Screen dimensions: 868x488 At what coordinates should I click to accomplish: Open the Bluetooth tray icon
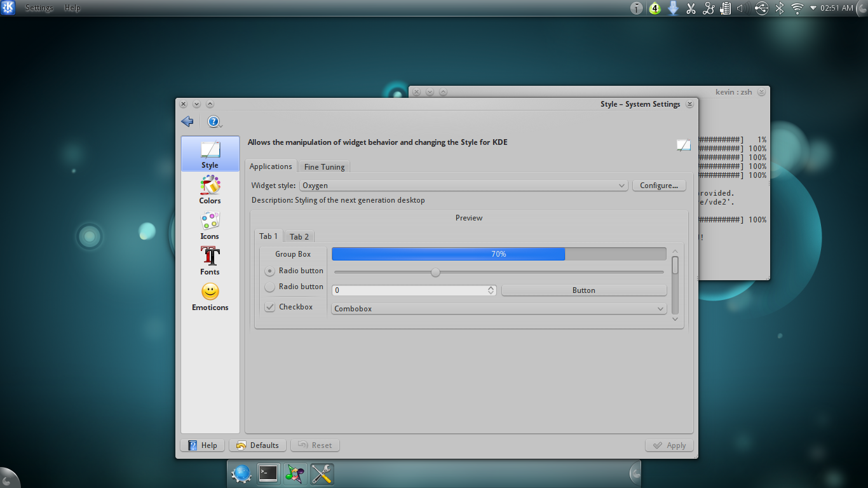780,8
